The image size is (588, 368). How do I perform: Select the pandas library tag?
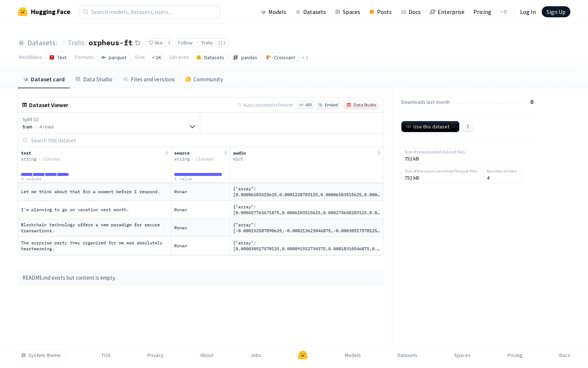pyautogui.click(x=245, y=57)
